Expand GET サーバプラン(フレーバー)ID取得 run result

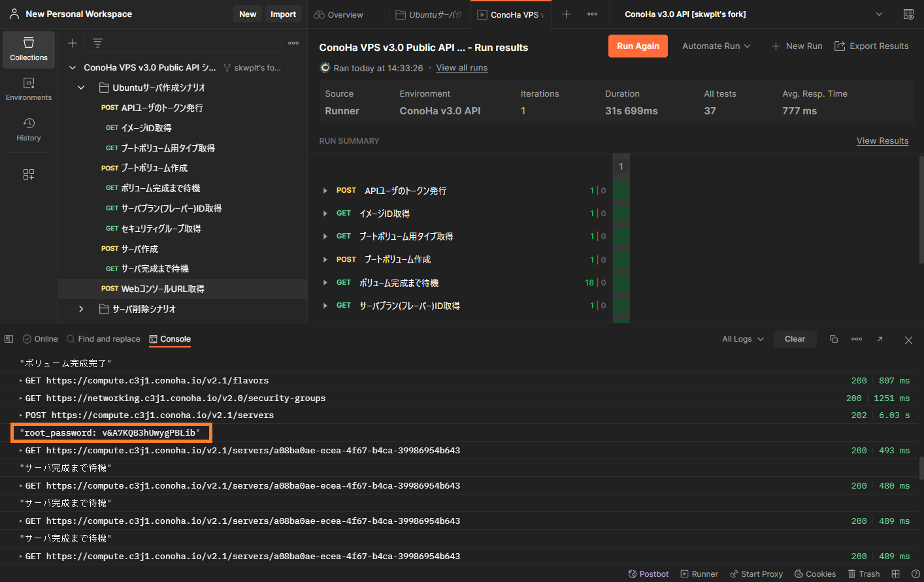tap(325, 306)
